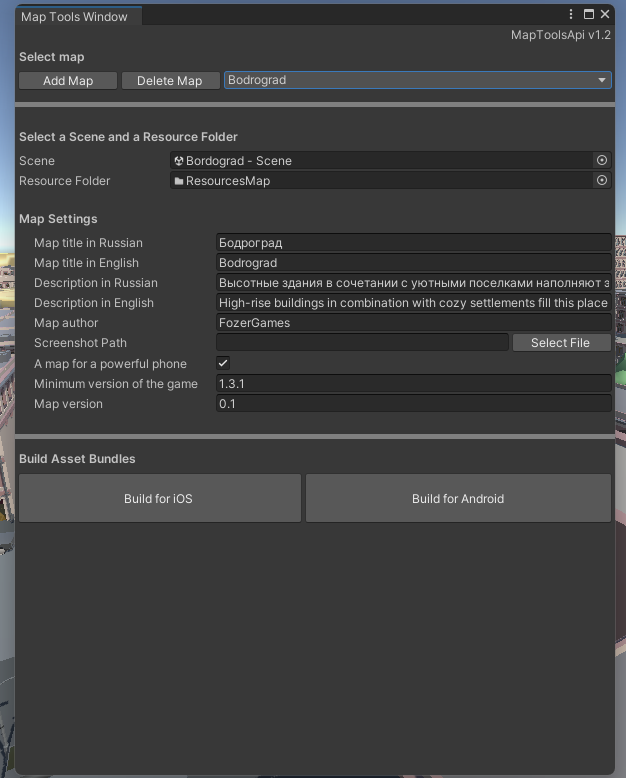Click the folder icon beside ResourcesMap
This screenshot has height=778, width=626.
[179, 181]
